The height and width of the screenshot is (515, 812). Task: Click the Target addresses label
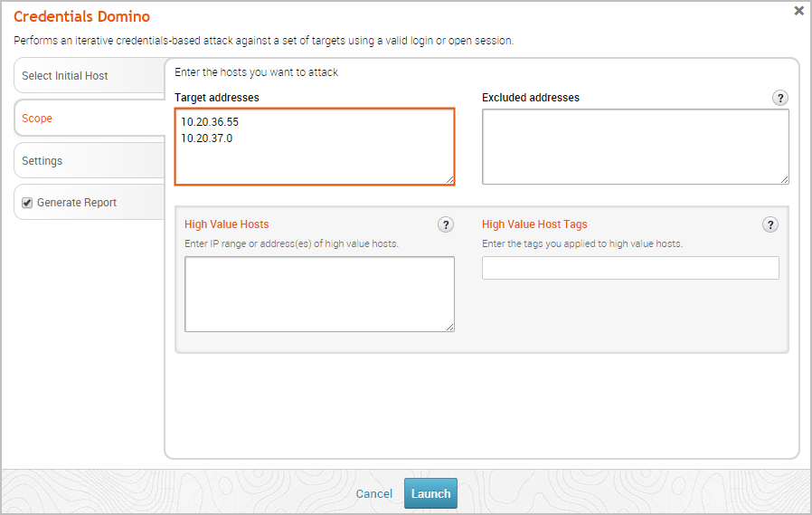(x=217, y=97)
